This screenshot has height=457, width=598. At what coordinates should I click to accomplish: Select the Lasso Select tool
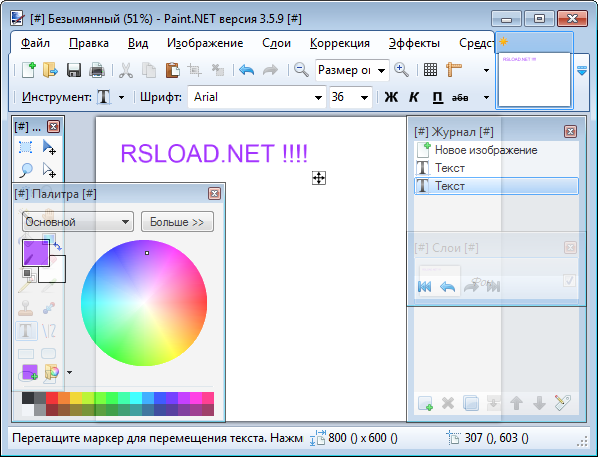tap(26, 170)
